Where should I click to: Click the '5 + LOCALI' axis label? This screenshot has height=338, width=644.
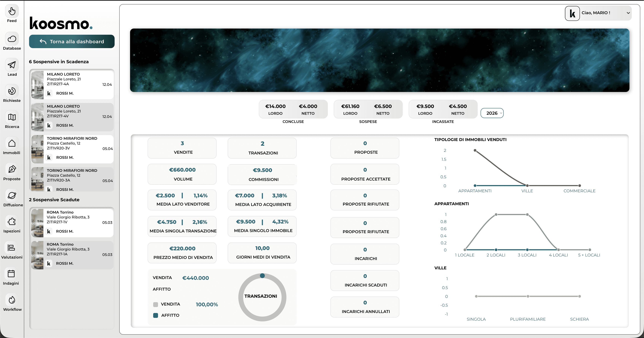tap(589, 255)
